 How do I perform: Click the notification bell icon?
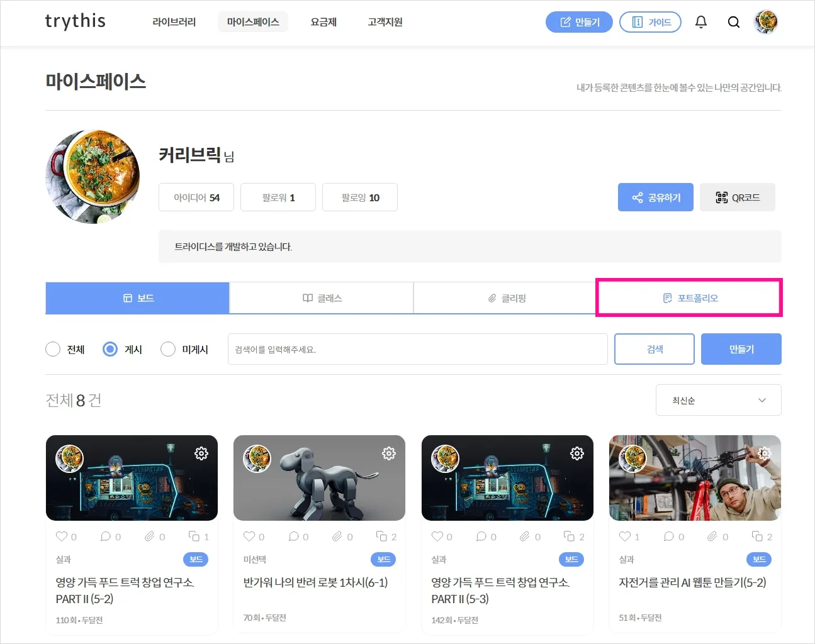(x=700, y=22)
